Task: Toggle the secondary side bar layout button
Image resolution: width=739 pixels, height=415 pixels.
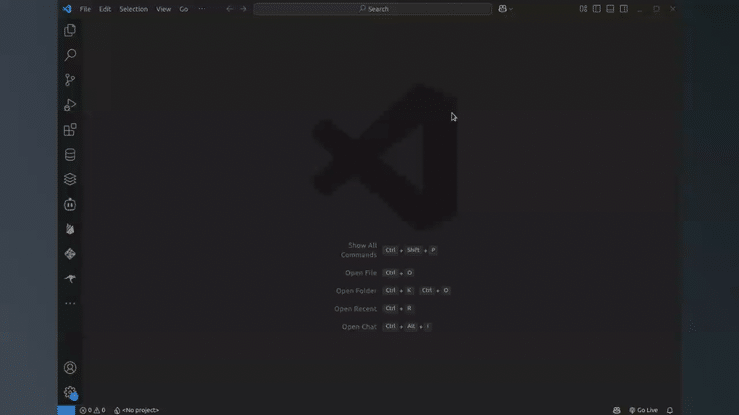Action: coord(623,9)
